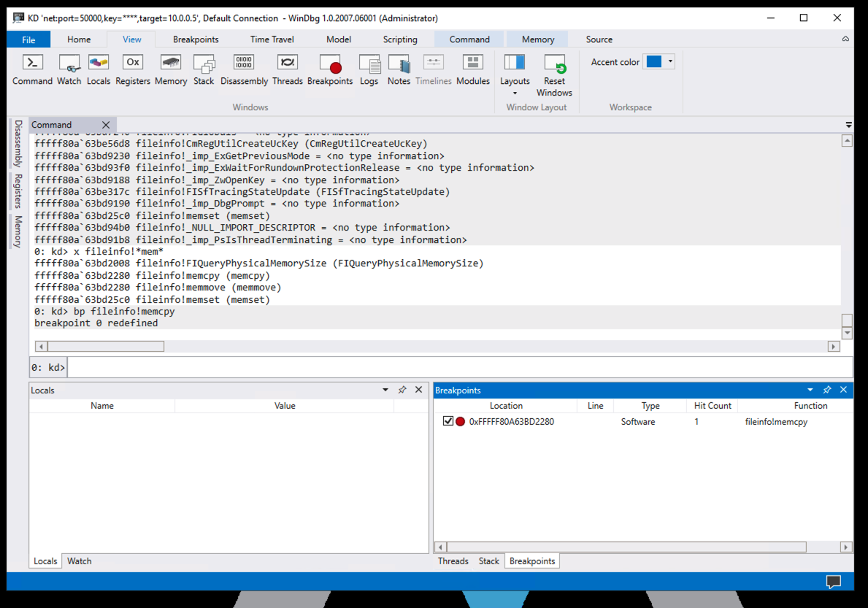Pick the blue Accent color swatch
The width and height of the screenshot is (868, 608).
[x=654, y=62]
